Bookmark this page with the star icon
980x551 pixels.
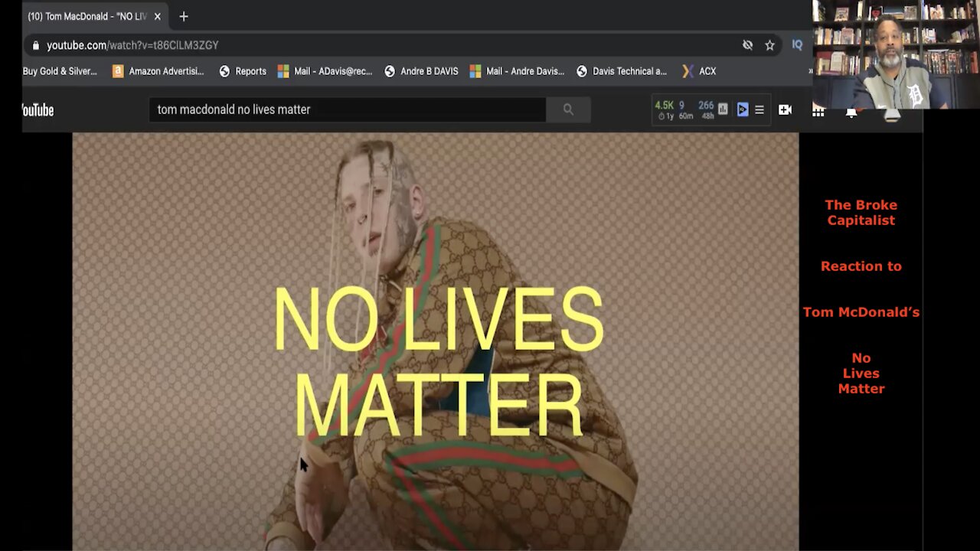[769, 45]
